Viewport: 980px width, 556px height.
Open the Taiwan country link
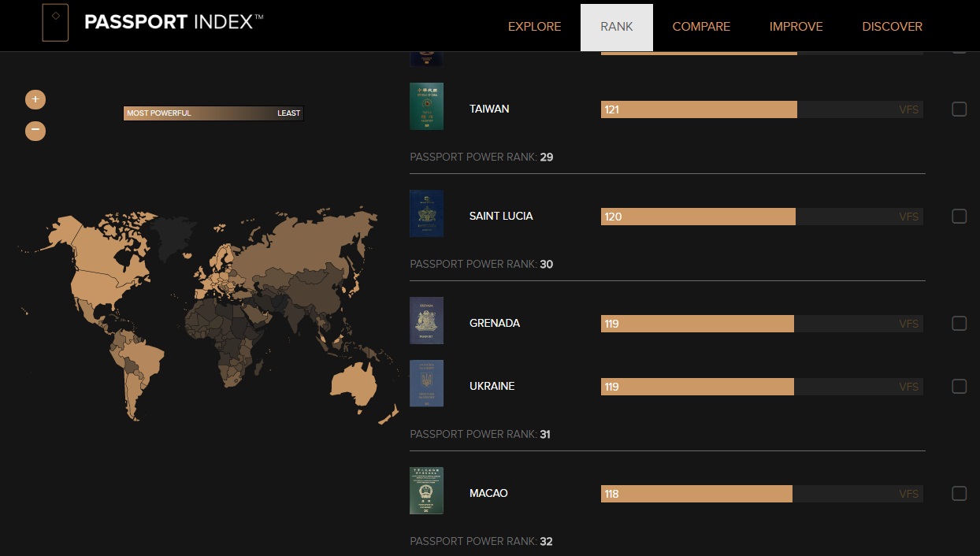click(x=489, y=109)
